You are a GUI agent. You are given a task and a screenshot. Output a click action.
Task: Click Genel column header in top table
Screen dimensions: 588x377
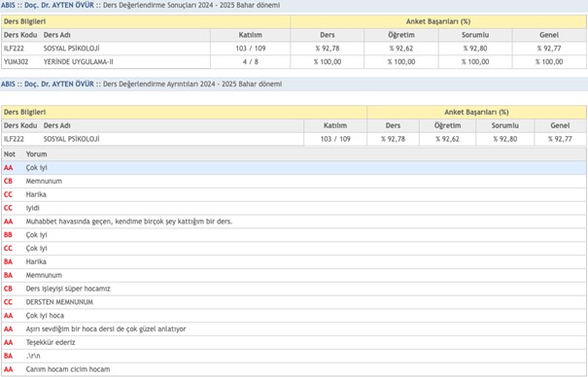[x=549, y=35]
